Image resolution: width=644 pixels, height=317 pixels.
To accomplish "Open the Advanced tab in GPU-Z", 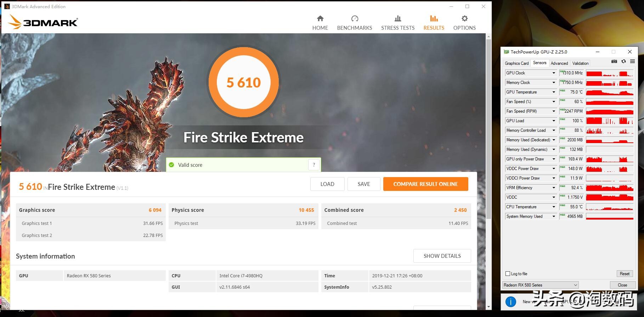I will (x=559, y=63).
